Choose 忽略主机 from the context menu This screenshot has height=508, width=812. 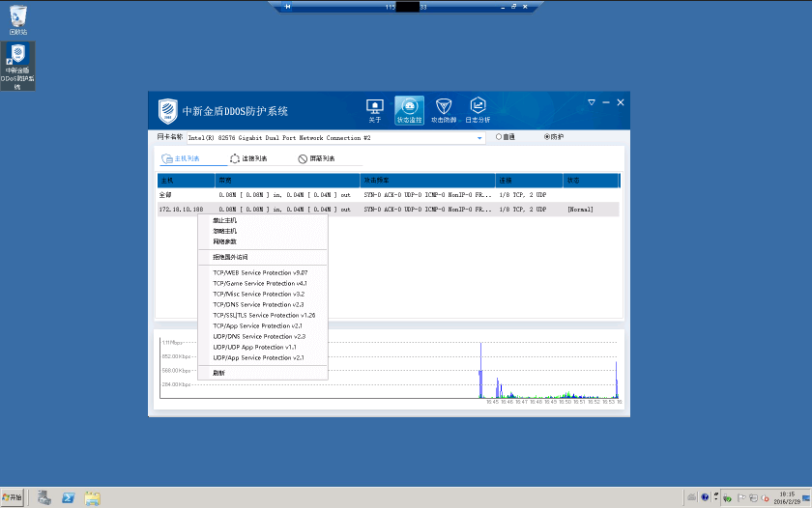pyautogui.click(x=263, y=231)
